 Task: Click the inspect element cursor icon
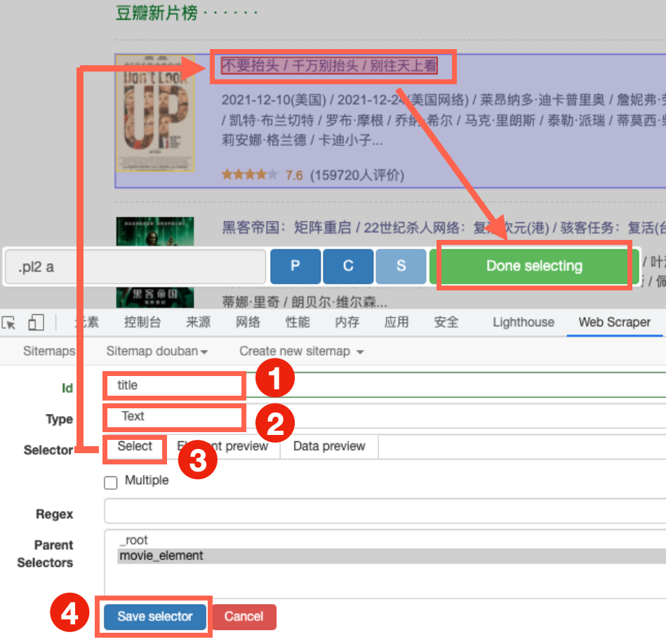click(x=9, y=323)
